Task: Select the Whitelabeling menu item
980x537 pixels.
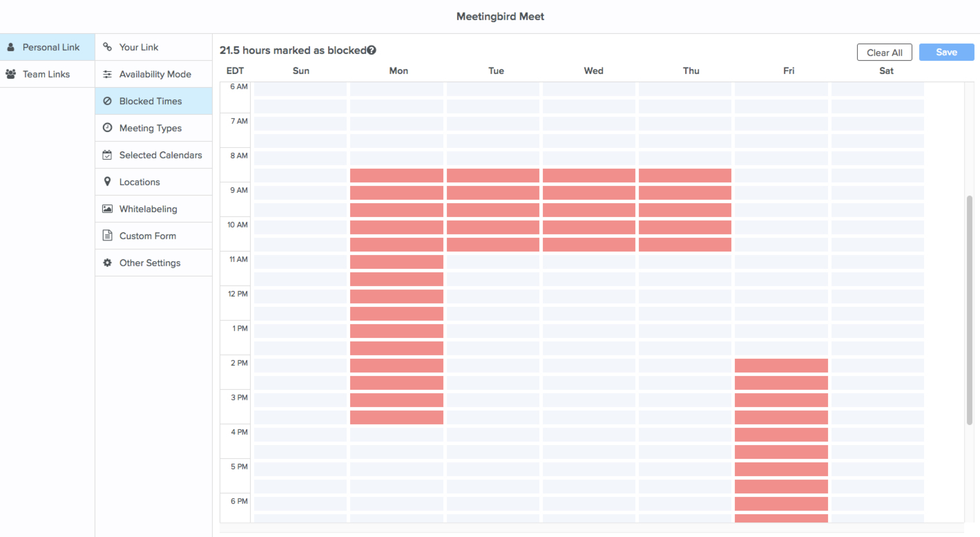Action: pyautogui.click(x=148, y=208)
